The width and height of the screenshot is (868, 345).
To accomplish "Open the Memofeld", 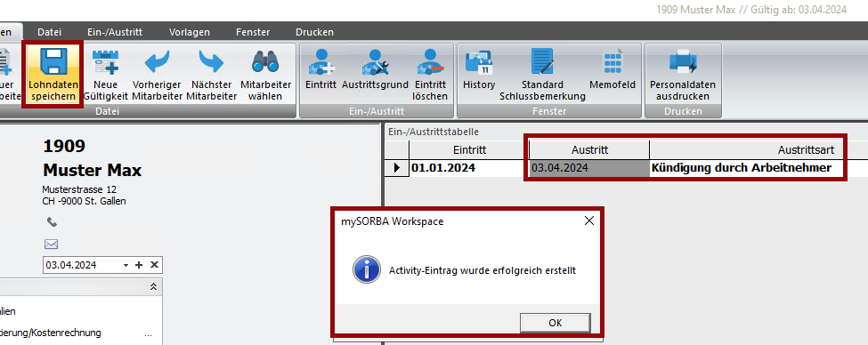I will coord(612,69).
